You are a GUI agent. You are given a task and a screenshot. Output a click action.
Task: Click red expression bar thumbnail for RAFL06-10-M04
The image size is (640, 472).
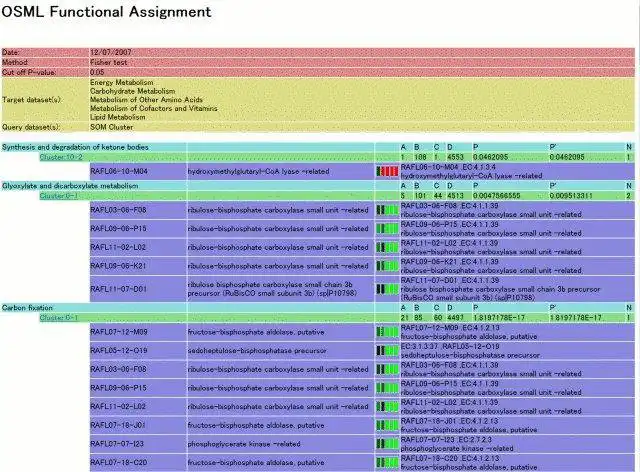[387, 171]
